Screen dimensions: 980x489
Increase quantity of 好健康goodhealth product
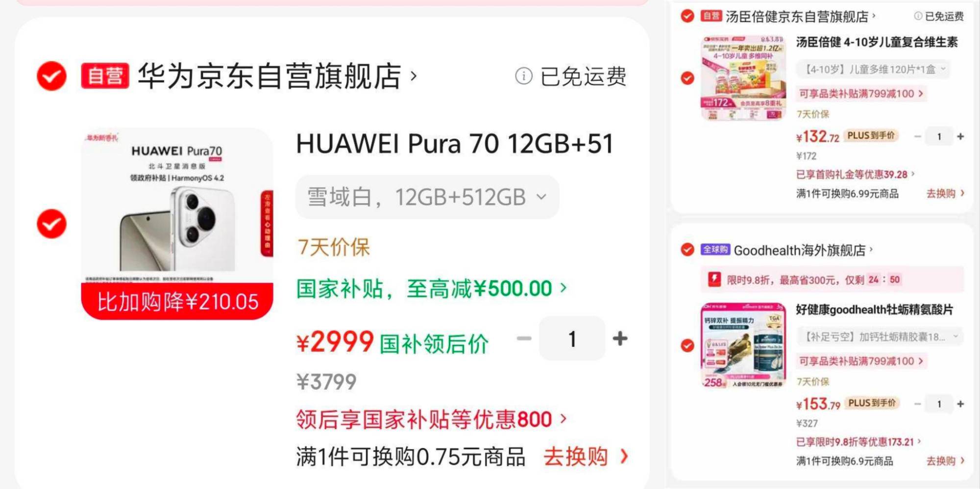[960, 404]
